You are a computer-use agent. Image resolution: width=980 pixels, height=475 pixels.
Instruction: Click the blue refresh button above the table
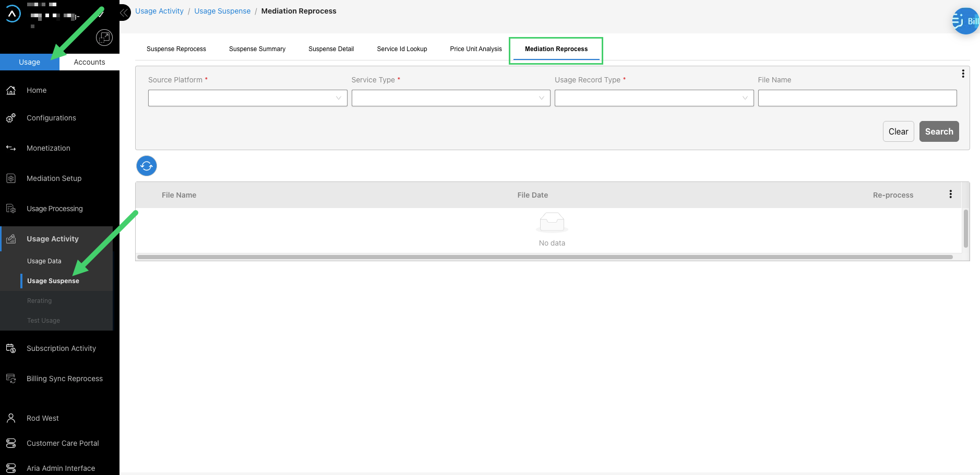pos(147,166)
